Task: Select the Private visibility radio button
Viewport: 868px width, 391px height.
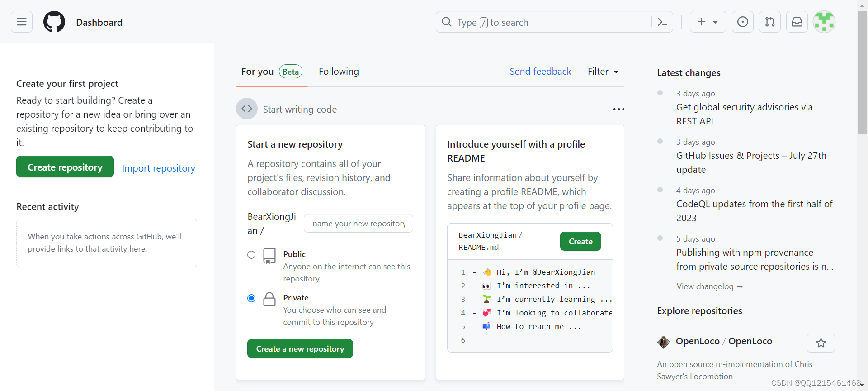Action: pos(251,298)
